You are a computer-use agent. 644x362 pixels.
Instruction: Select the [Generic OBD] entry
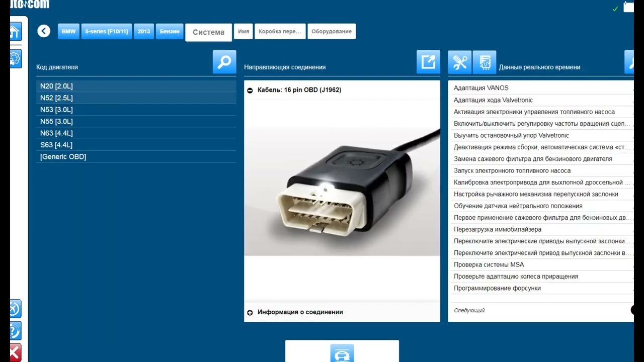[x=136, y=156]
